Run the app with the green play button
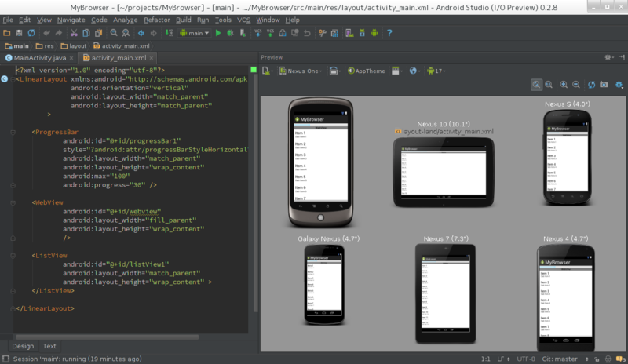 click(218, 33)
